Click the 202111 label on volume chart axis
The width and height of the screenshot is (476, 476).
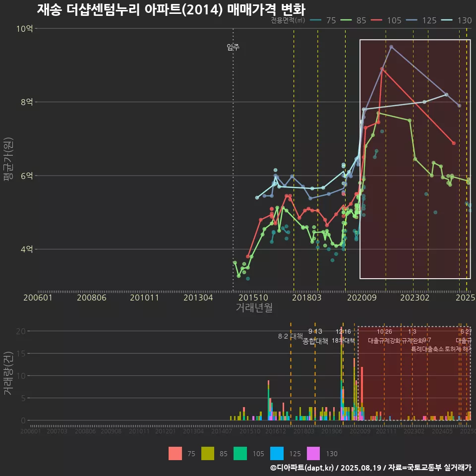(x=386, y=431)
